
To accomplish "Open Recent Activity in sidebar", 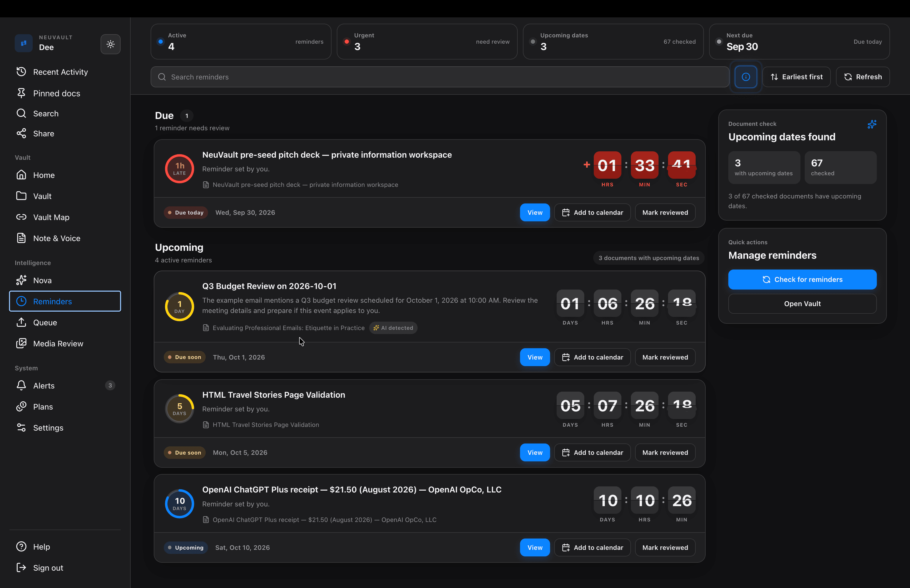I will pos(65,72).
